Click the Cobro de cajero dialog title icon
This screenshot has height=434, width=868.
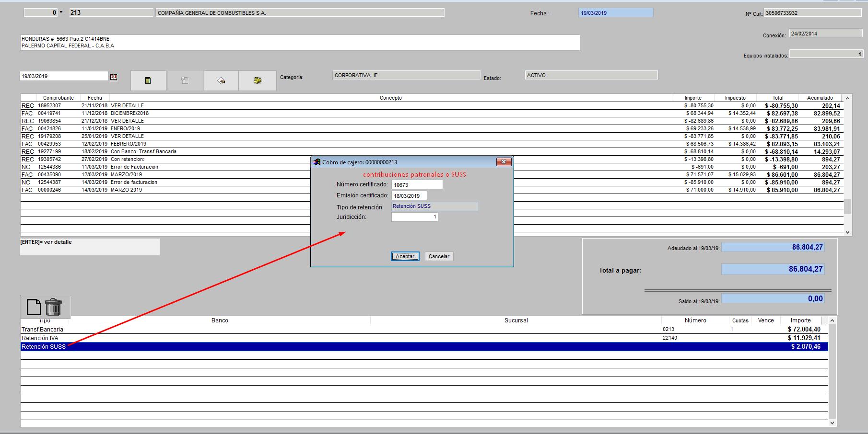317,162
